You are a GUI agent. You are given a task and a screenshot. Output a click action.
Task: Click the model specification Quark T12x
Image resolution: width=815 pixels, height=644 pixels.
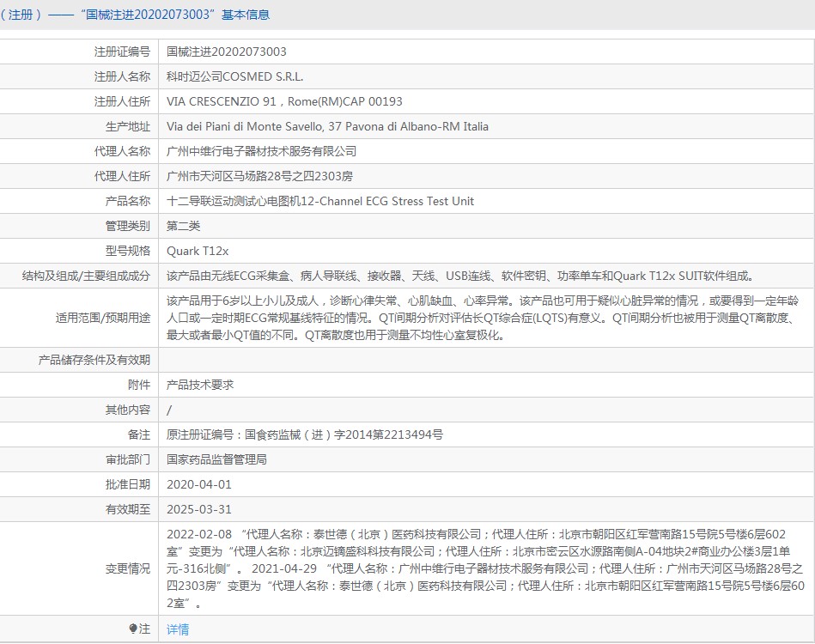[198, 251]
